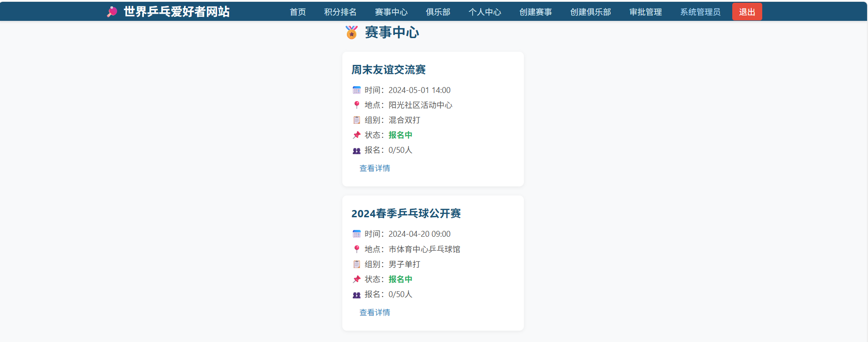Open the 首页 nav item
The width and height of the screenshot is (868, 342).
298,12
